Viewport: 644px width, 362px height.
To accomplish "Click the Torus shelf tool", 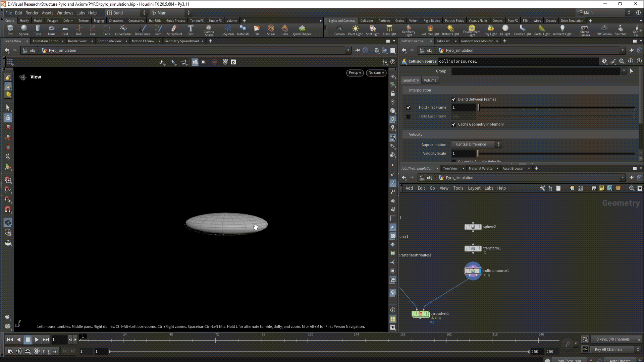I will click(51, 29).
